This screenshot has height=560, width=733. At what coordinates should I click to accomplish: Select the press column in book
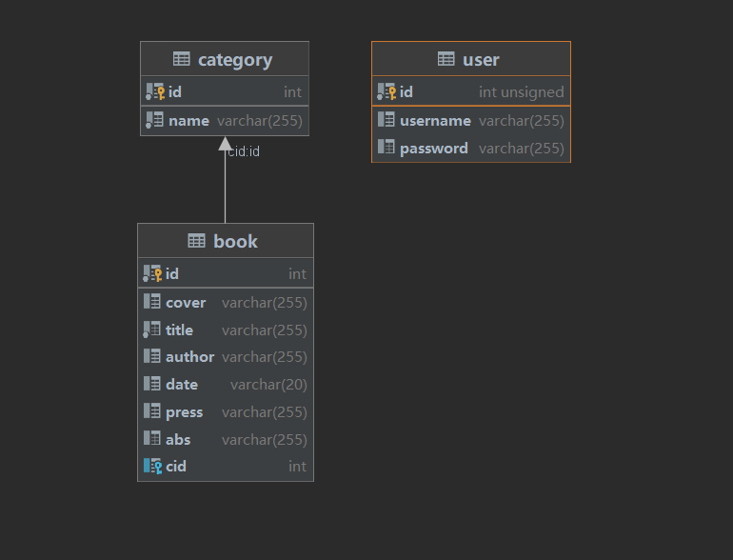[x=226, y=411]
